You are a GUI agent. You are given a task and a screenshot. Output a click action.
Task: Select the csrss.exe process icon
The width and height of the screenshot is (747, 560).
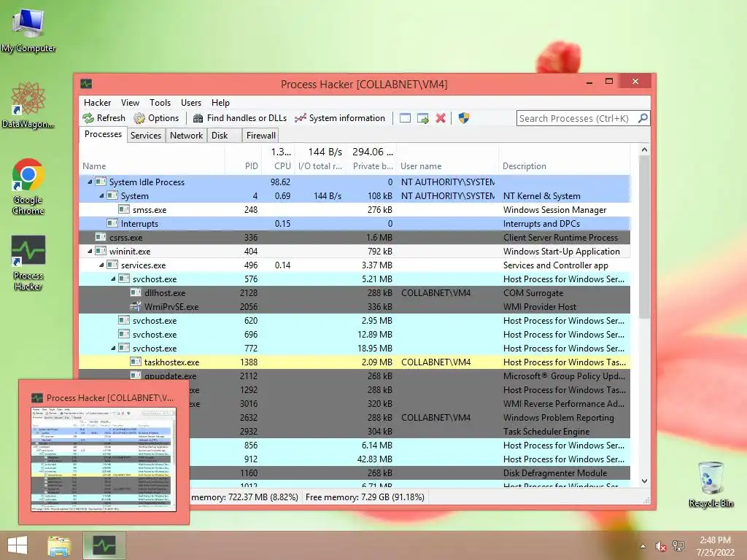[x=101, y=237]
